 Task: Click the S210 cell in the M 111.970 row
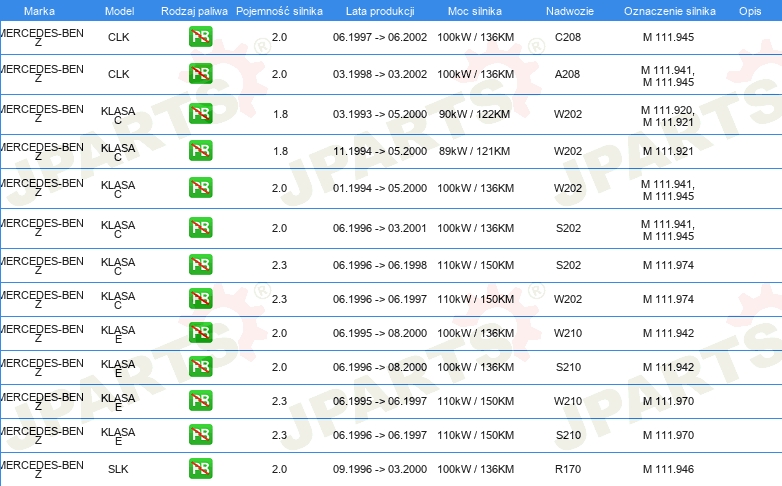568,435
